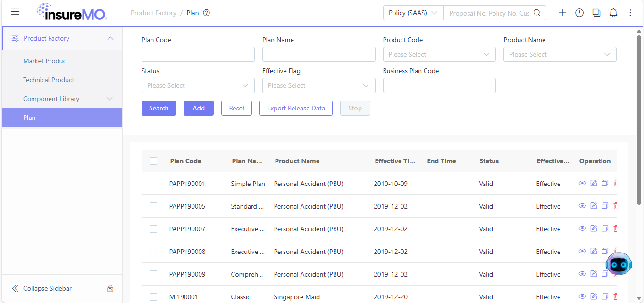Image resolution: width=644 pixels, height=303 pixels.
Task: Check the box for PAPP190005
Action: click(153, 206)
